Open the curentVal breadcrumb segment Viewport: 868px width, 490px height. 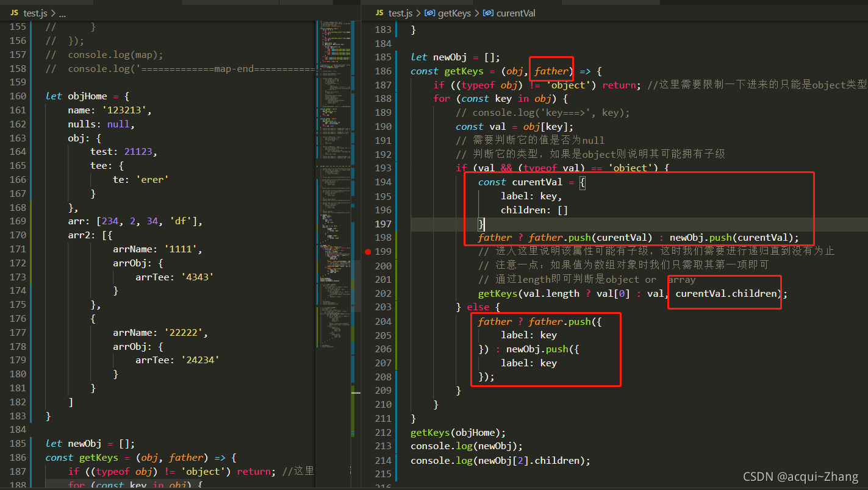pyautogui.click(x=516, y=13)
